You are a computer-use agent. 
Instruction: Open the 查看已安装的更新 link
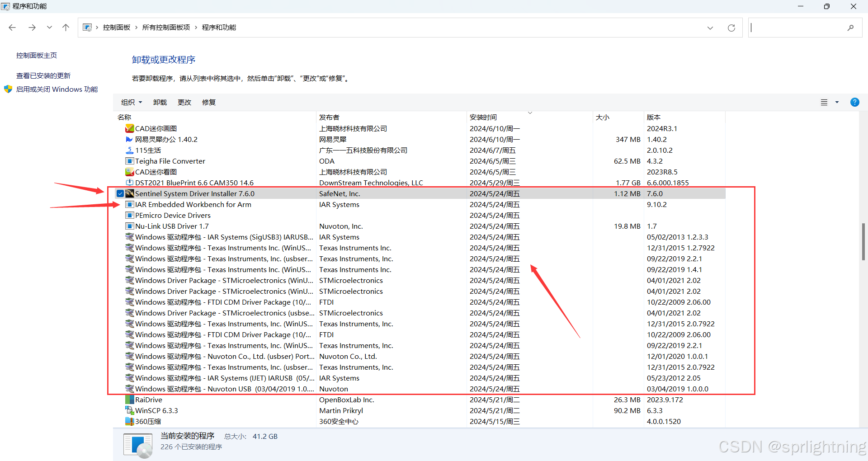(x=43, y=75)
